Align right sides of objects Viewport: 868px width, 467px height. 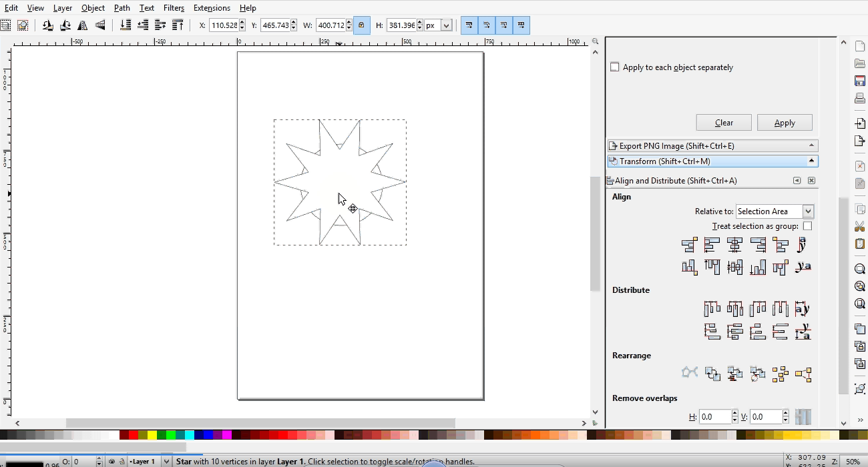758,245
